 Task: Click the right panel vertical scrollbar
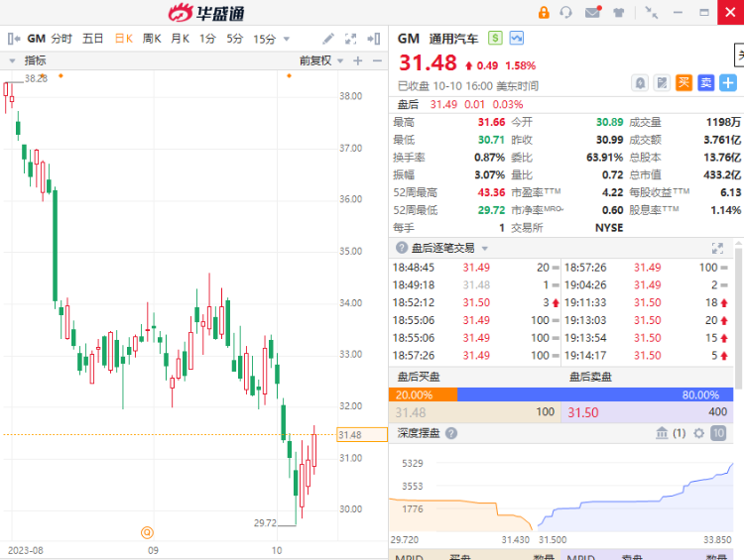(739, 318)
